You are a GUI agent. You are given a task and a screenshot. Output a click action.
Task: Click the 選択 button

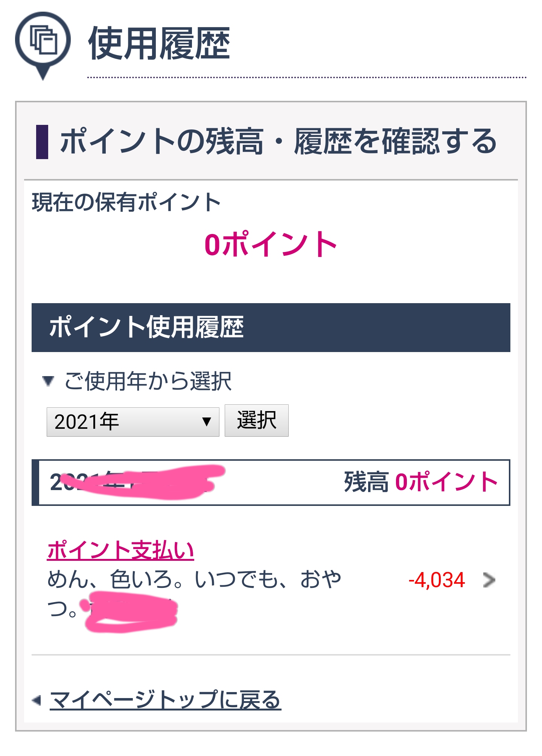257,421
